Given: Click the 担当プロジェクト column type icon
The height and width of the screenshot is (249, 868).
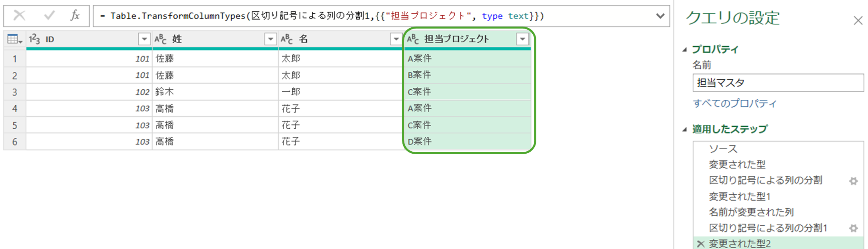Looking at the screenshot, I should coord(413,39).
